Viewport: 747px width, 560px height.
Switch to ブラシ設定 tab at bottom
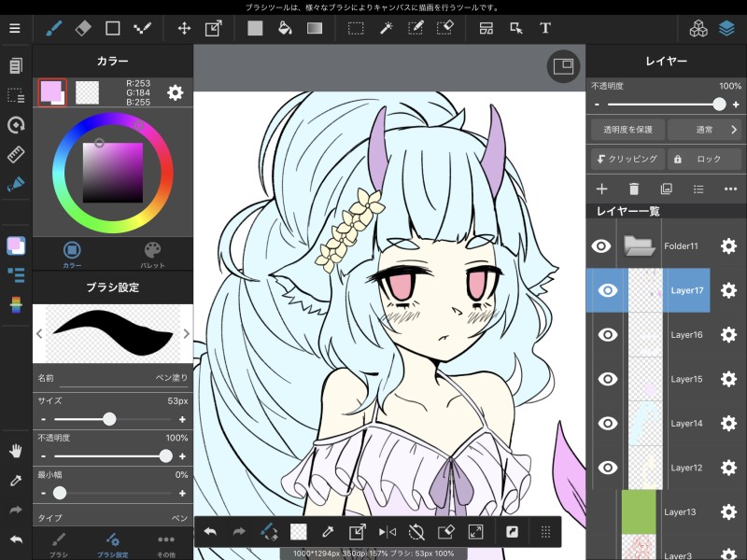pos(113,544)
